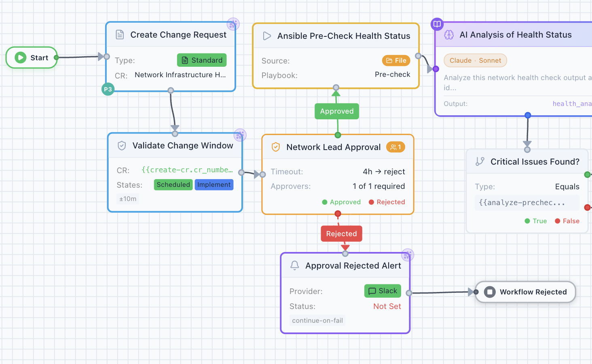This screenshot has width=592, height=364.
Task: Click sparkle badge on Validate Change Window node
Action: pyautogui.click(x=240, y=135)
